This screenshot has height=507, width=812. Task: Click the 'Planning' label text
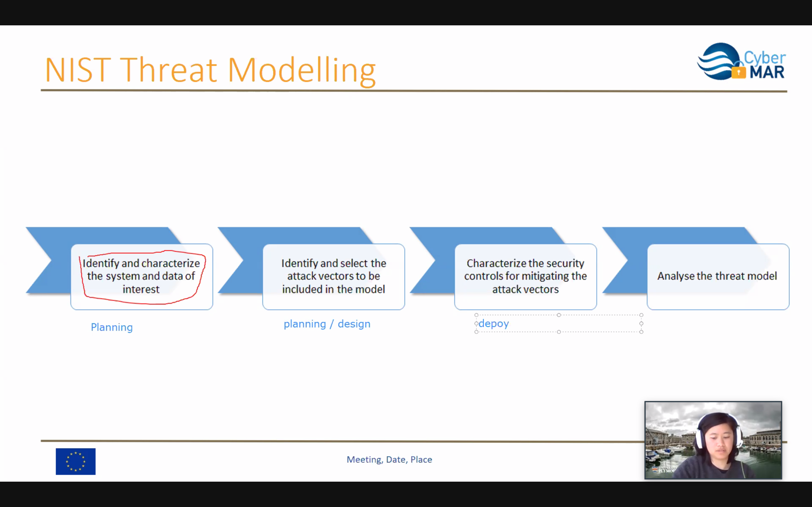click(112, 327)
